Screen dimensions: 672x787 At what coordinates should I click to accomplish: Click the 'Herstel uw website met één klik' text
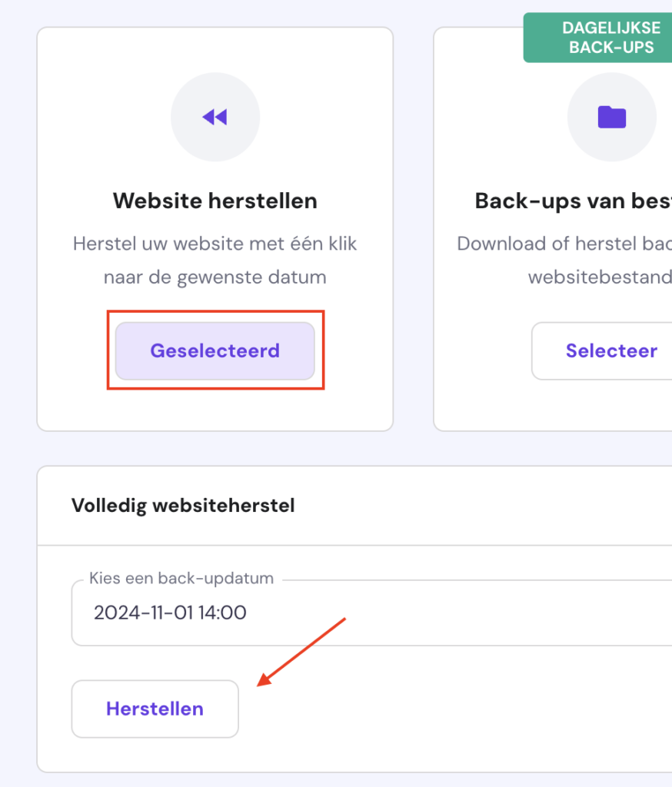point(215,244)
